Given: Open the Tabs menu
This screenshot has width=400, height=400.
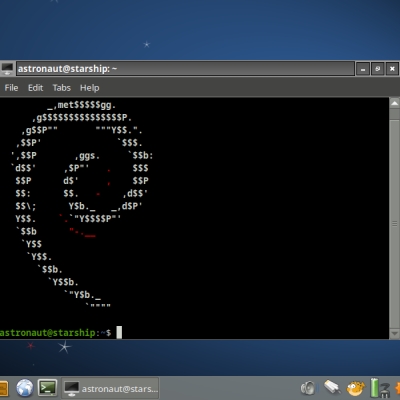Looking at the screenshot, I should [x=62, y=88].
